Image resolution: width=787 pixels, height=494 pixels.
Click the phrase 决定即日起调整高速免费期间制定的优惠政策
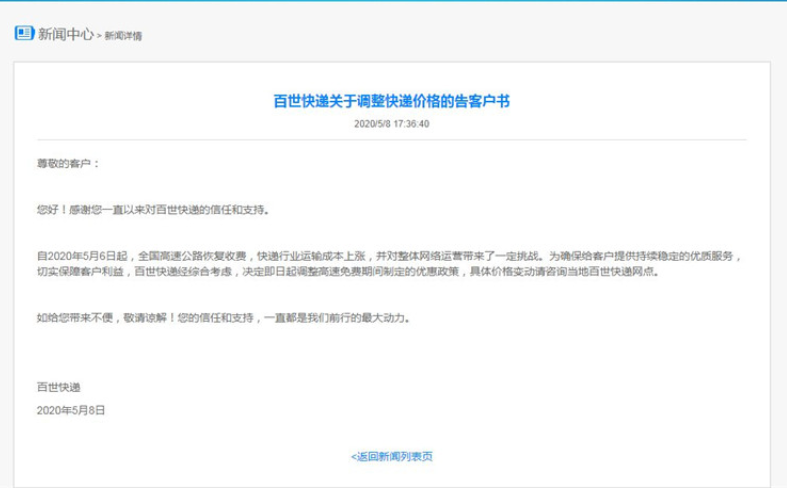(x=357, y=272)
